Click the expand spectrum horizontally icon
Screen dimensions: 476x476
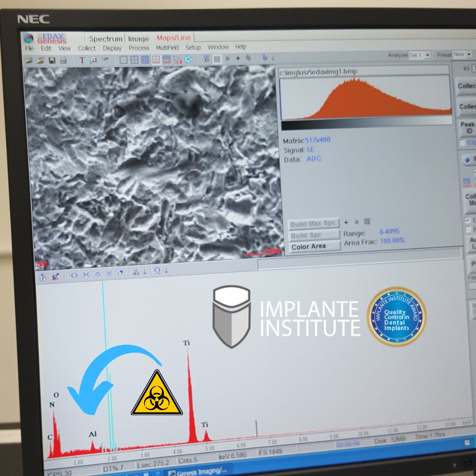74,275
